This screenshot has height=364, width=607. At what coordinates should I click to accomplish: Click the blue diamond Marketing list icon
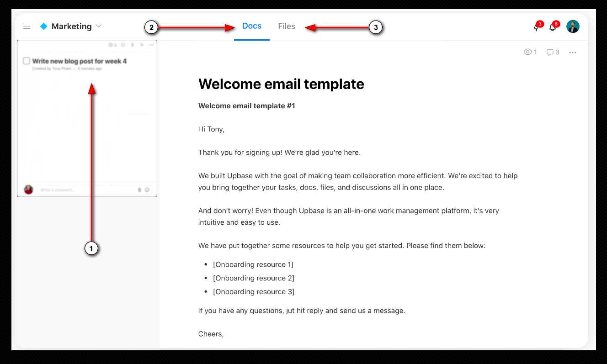pos(44,26)
